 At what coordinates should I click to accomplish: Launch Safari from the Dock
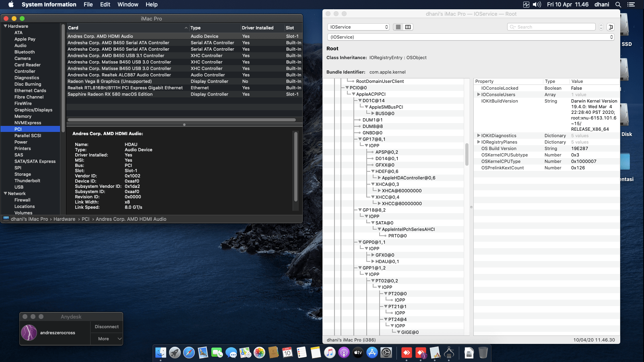pyautogui.click(x=189, y=353)
